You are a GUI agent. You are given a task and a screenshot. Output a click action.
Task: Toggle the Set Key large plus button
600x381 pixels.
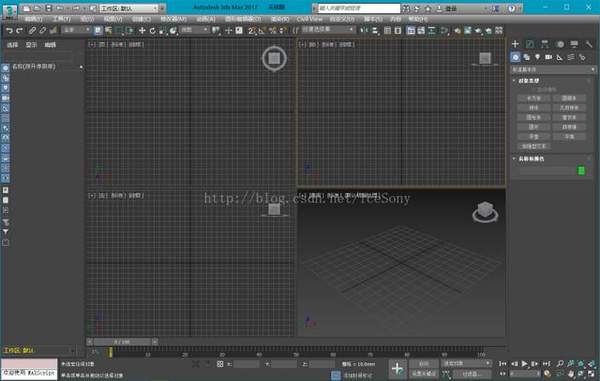[397, 369]
